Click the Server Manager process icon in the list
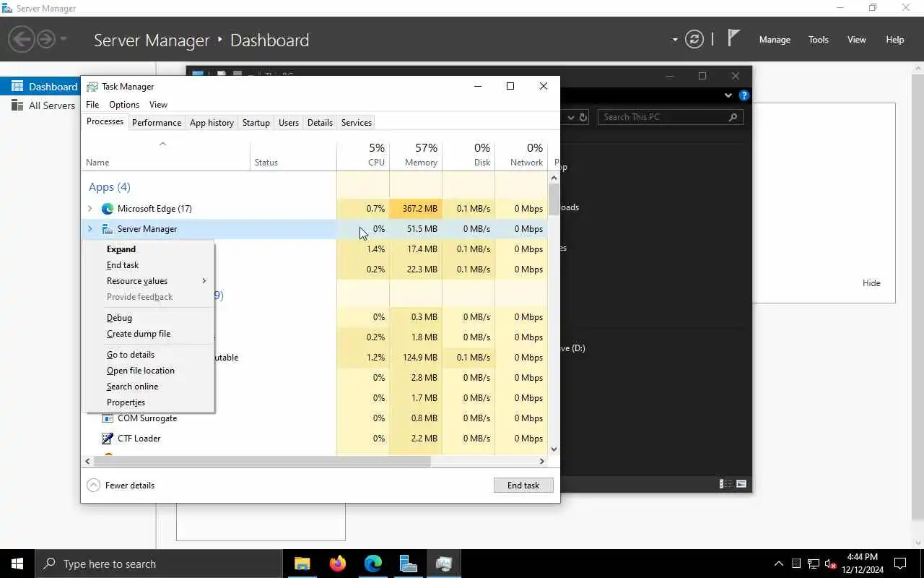The image size is (924, 578). [x=108, y=229]
